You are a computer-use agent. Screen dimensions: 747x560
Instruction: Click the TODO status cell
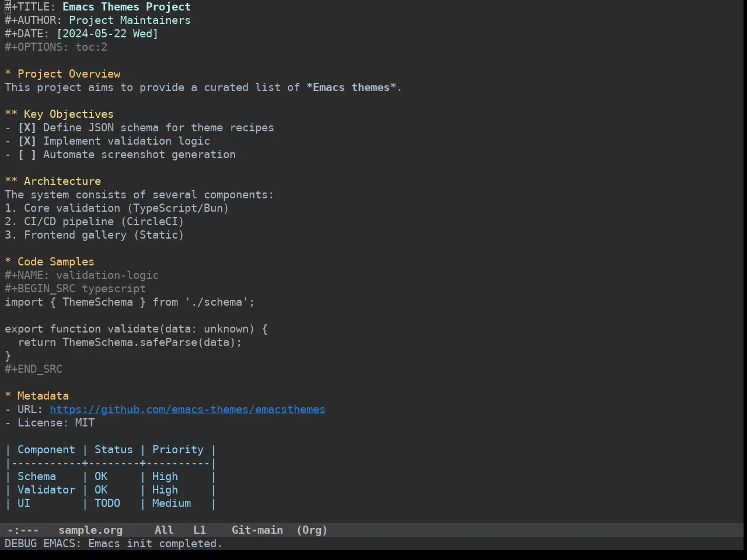pos(107,503)
